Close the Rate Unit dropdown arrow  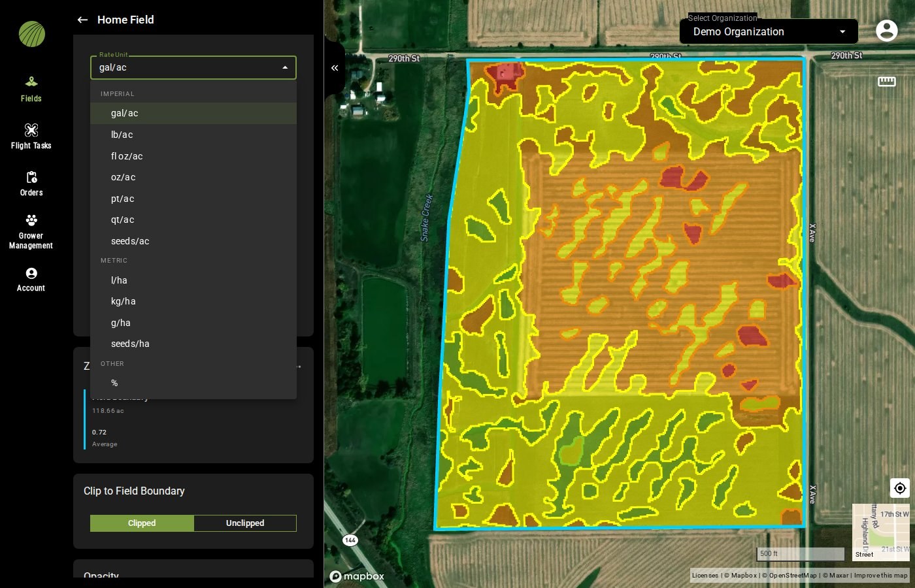click(x=285, y=67)
